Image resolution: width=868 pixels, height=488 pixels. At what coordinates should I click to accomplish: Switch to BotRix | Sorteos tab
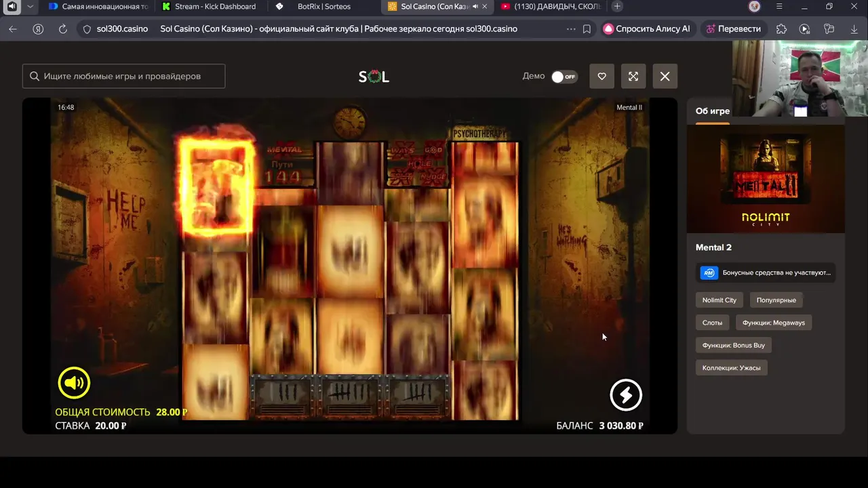click(323, 7)
